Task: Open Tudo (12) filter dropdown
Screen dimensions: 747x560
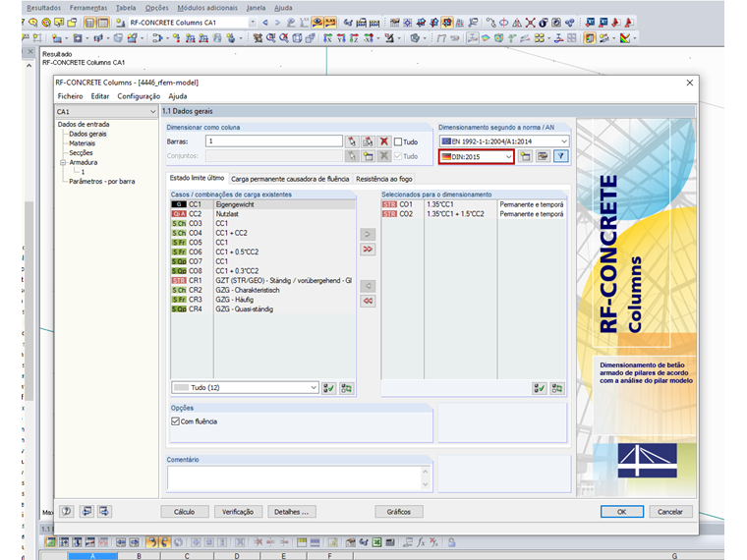Action: (245, 388)
